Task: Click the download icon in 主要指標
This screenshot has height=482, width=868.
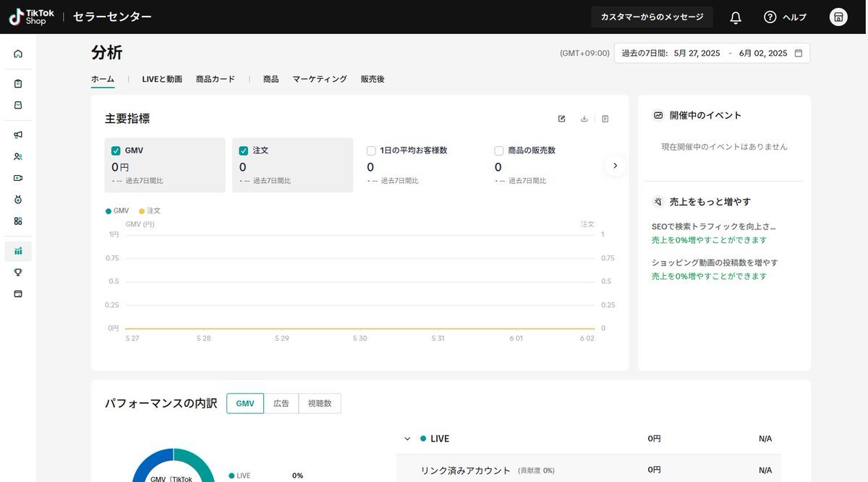Action: pos(584,119)
